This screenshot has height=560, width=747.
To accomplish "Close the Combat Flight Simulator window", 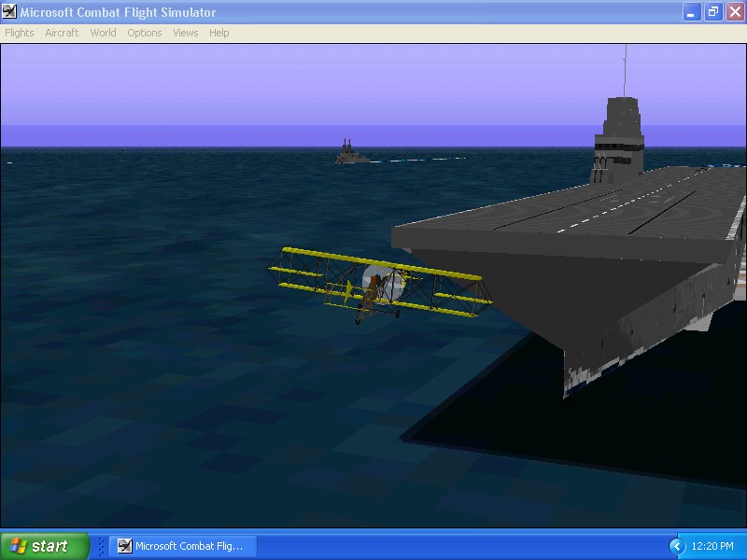I will tap(735, 12).
